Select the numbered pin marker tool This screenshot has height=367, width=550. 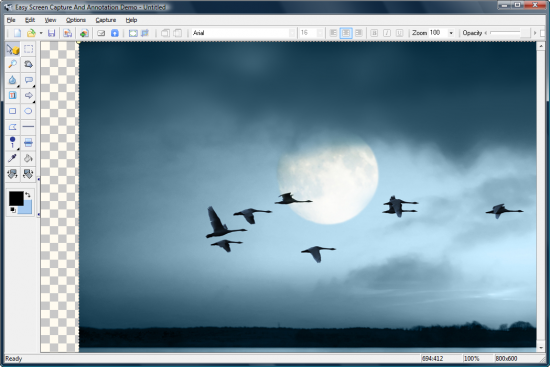13,142
